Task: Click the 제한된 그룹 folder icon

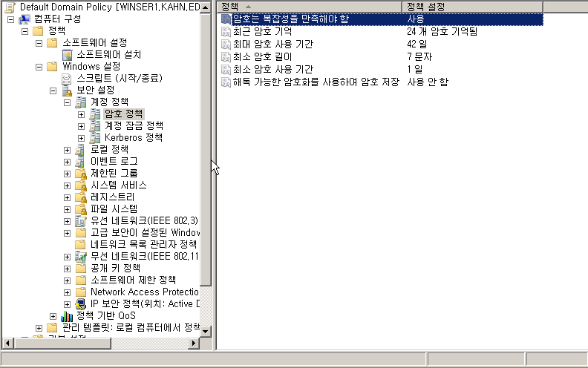Action: click(81, 174)
